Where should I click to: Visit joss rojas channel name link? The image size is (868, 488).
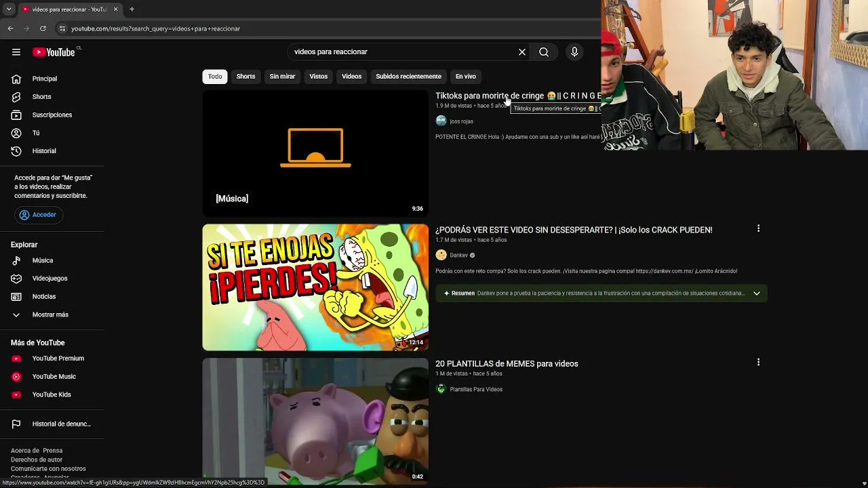point(462,121)
